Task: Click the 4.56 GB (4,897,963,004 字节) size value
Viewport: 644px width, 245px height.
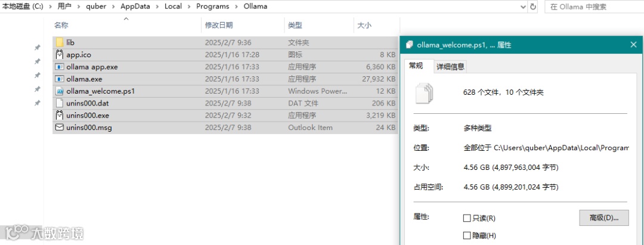Action: pos(511,168)
